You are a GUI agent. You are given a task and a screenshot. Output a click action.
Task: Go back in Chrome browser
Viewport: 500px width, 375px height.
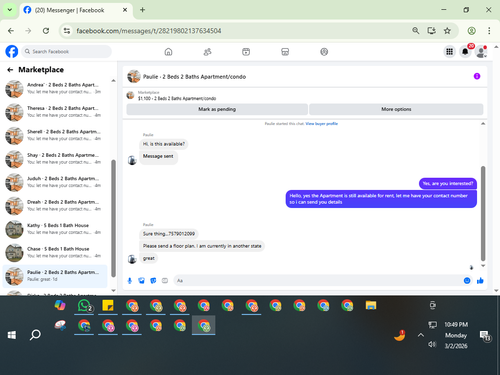(x=11, y=31)
